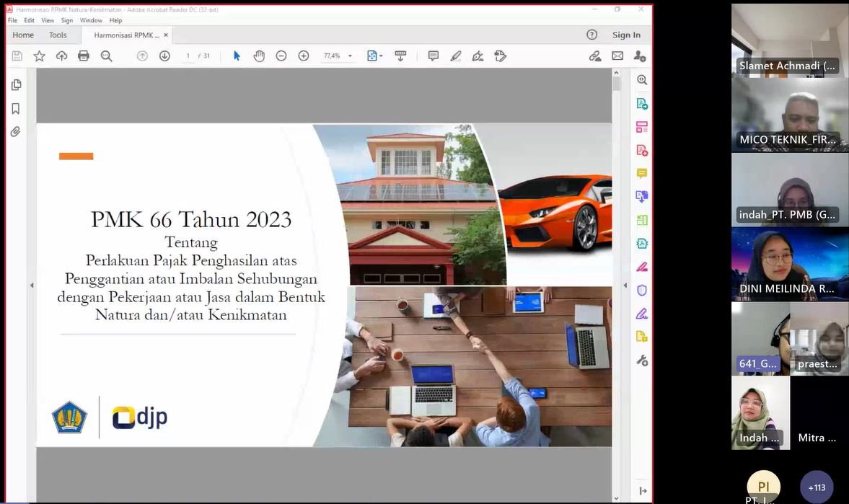
Task: Select the Highlight text pen tool
Action: coord(455,56)
